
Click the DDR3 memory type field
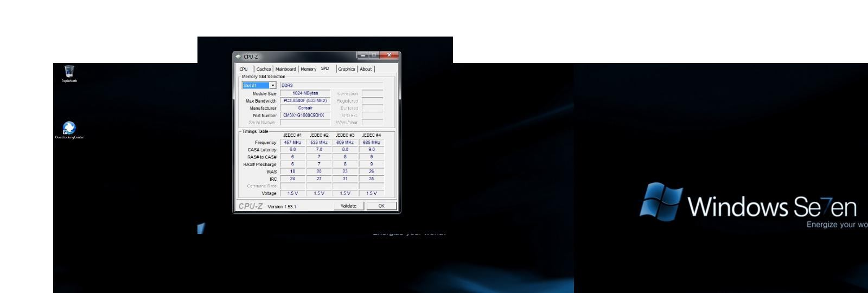tap(331, 85)
